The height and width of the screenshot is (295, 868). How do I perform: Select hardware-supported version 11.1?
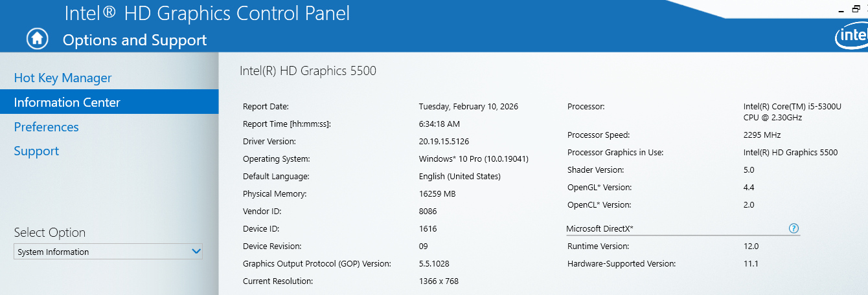751,264
